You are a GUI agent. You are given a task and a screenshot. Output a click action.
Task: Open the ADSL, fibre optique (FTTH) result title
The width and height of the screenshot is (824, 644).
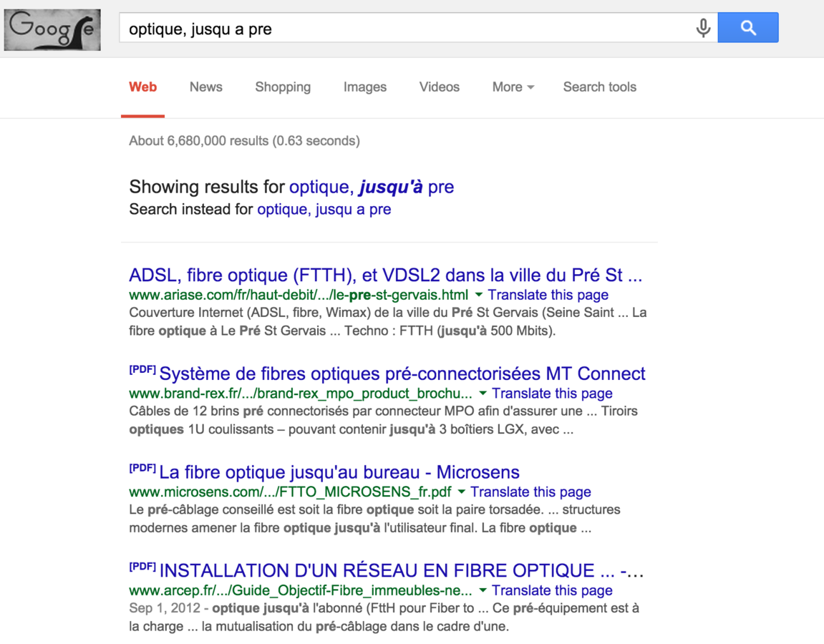click(386, 275)
